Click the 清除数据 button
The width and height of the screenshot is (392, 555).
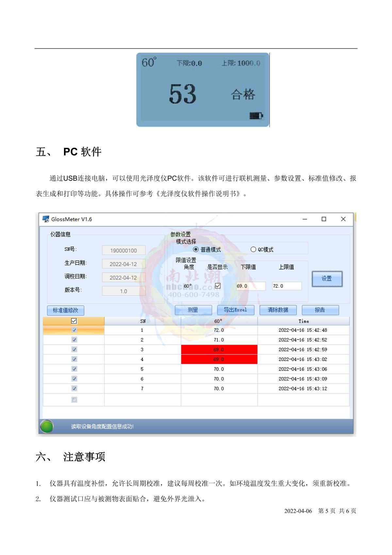click(x=278, y=310)
